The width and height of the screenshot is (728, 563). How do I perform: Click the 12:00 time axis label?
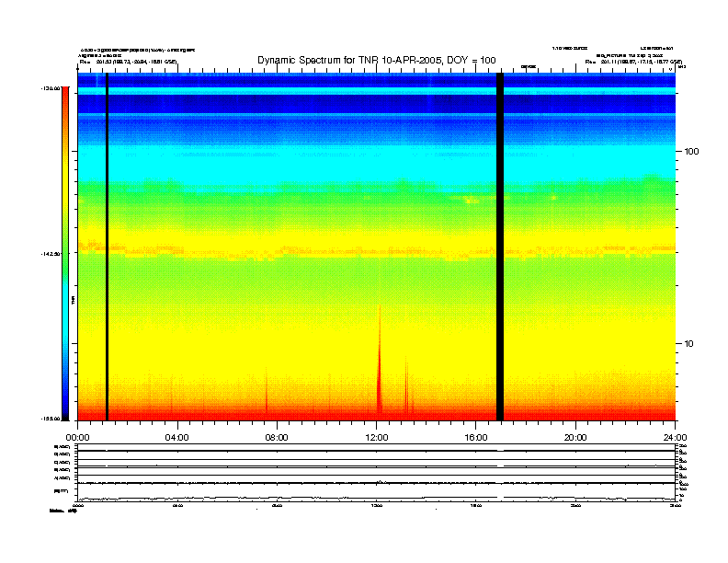[377, 438]
